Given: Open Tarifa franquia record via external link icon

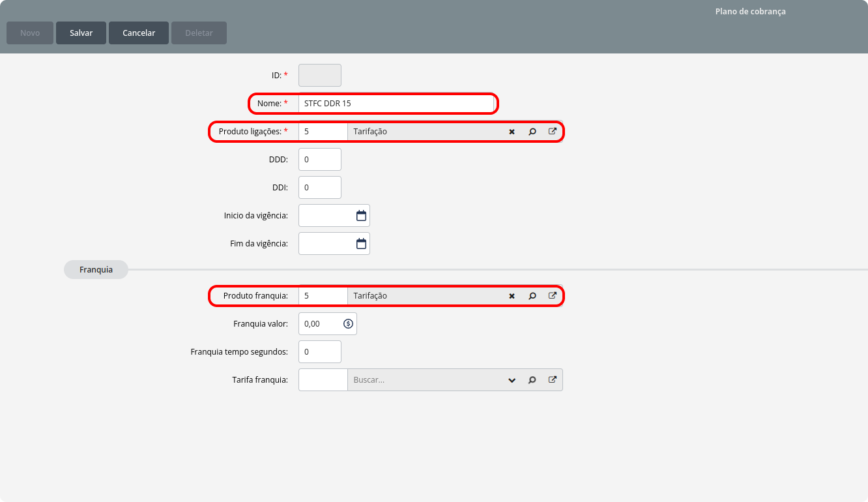Looking at the screenshot, I should pos(552,380).
